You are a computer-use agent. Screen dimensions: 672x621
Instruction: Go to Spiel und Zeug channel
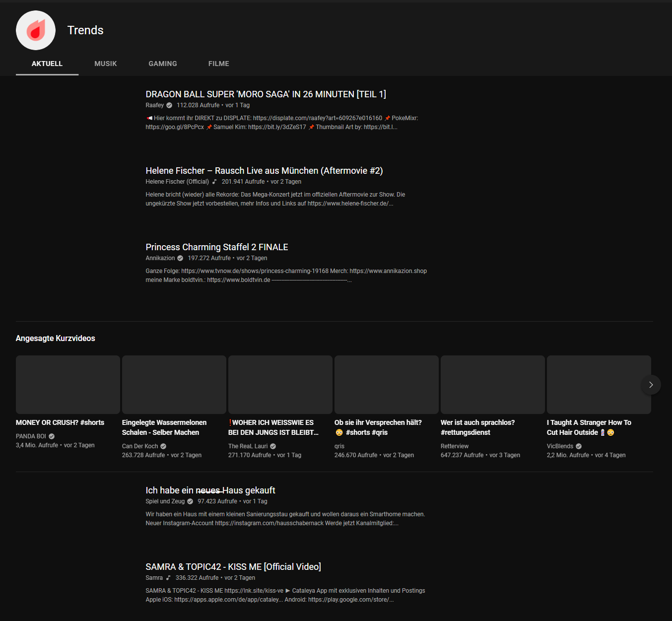coord(165,501)
